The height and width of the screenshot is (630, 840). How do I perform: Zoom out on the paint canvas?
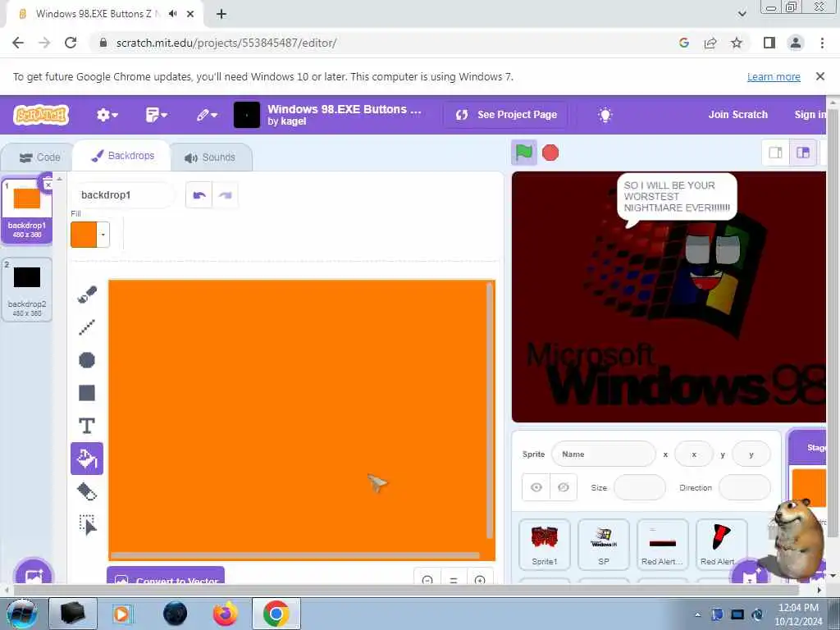click(x=427, y=580)
